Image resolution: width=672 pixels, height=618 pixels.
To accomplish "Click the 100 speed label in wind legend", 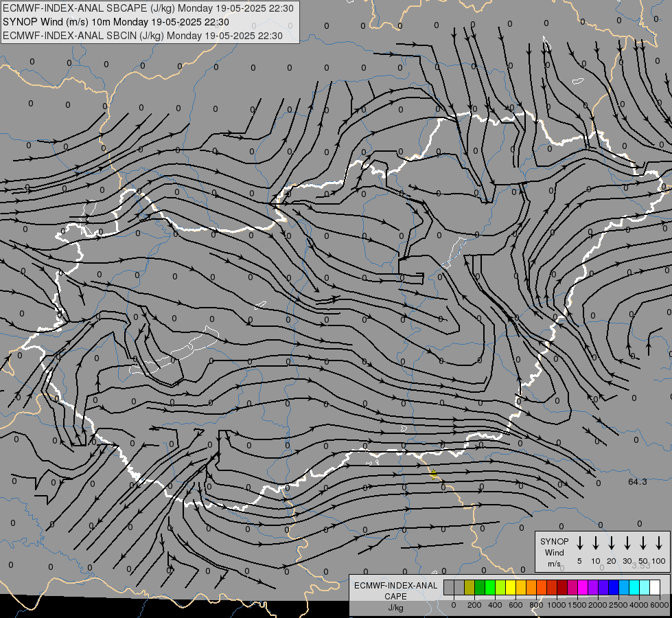I will click(659, 561).
